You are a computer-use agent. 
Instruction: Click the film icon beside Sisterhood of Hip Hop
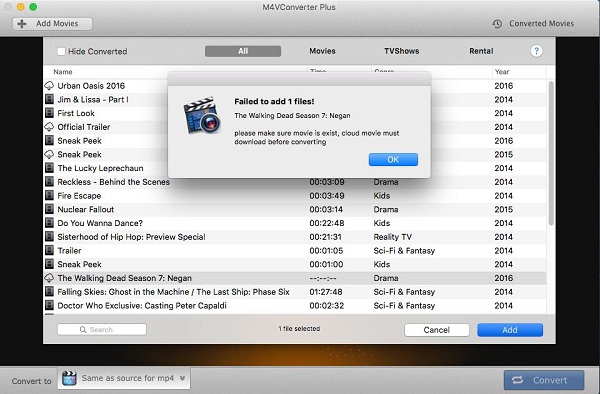click(49, 237)
